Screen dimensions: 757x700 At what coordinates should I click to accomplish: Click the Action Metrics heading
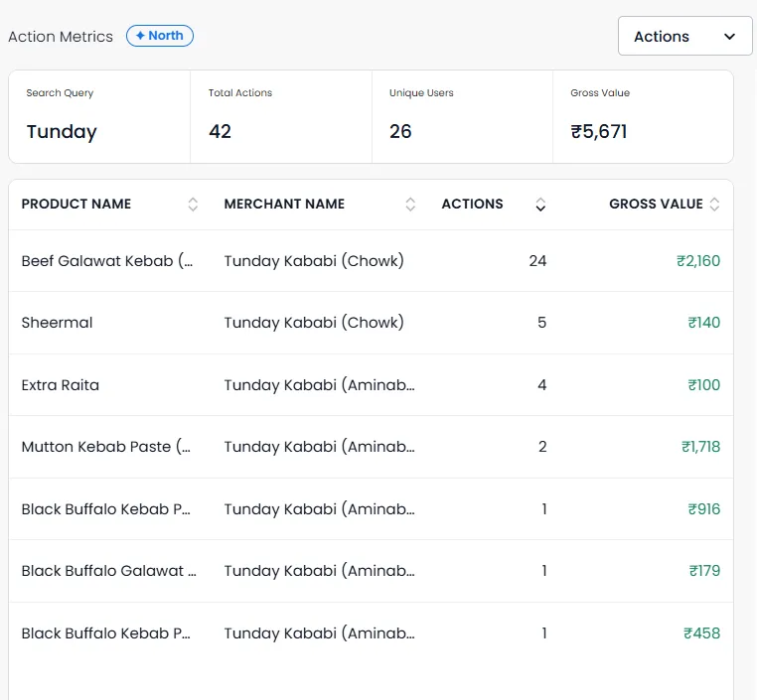[x=61, y=37]
